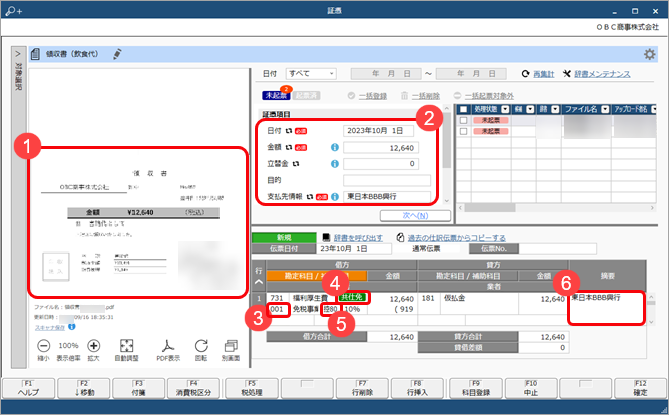This screenshot has width=669, height=415.
Task: Click the minus-circle icon beside 一括起票対象外
Action: [x=457, y=96]
